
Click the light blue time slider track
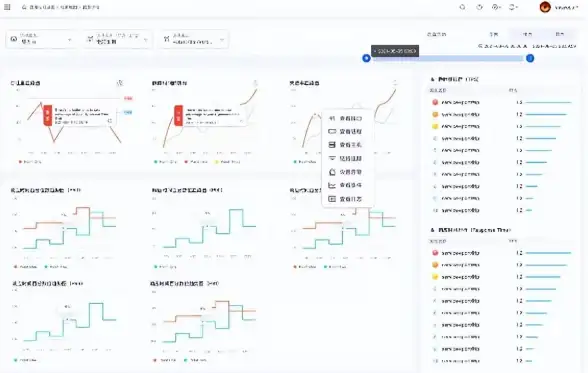coord(448,58)
